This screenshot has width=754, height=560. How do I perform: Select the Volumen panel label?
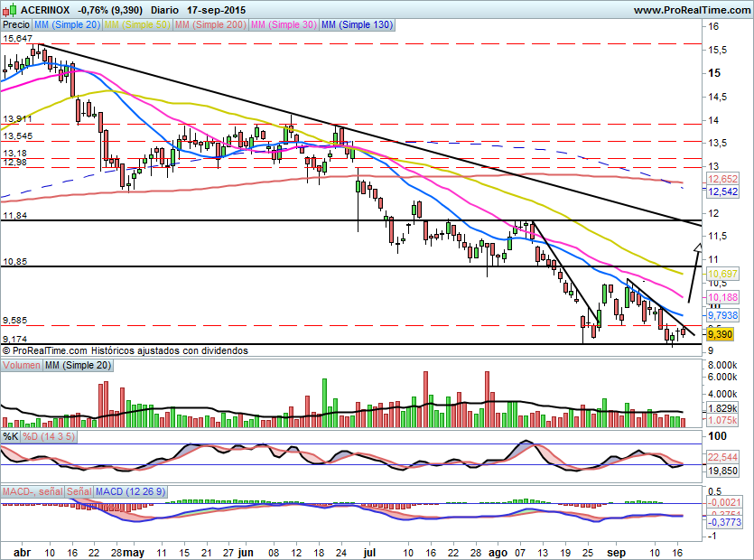click(x=22, y=365)
